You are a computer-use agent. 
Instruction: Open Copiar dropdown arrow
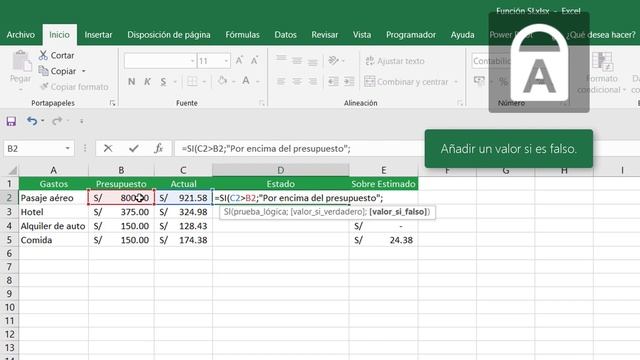tap(84, 71)
